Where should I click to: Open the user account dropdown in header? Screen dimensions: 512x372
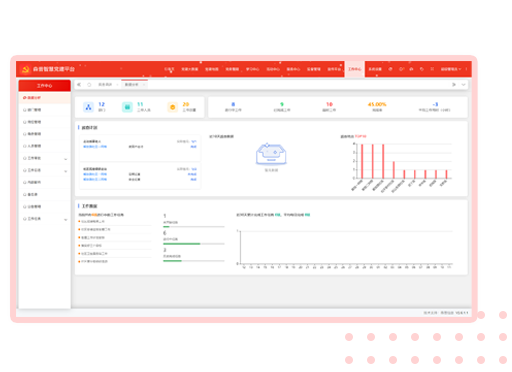point(451,69)
